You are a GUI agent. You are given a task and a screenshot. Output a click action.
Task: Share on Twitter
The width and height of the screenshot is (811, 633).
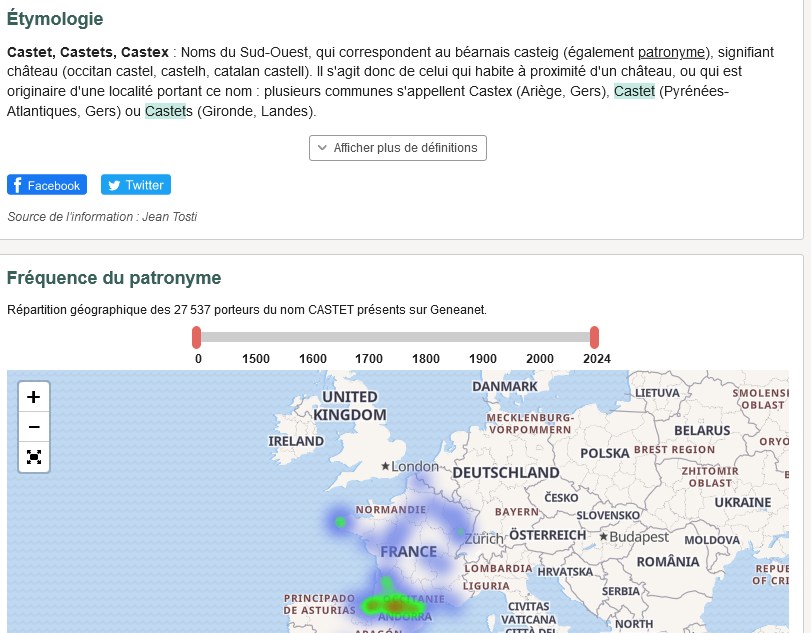tap(136, 185)
